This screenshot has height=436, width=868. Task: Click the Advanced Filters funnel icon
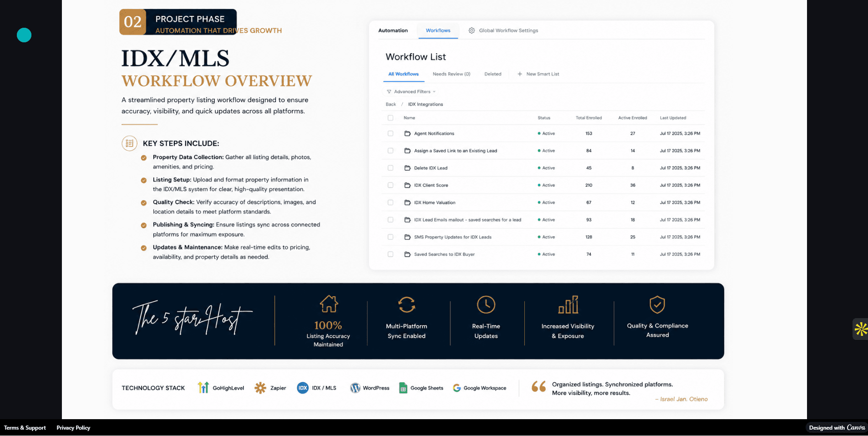coord(389,91)
